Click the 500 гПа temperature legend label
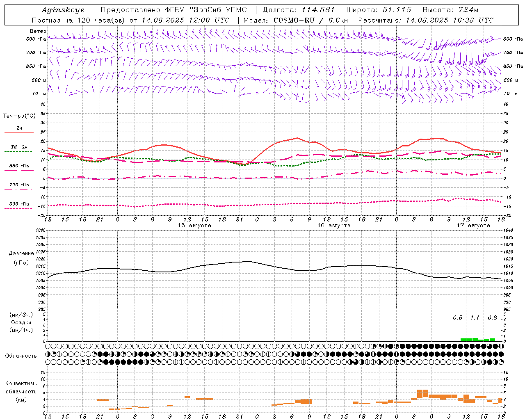525x420 pixels. [19, 204]
